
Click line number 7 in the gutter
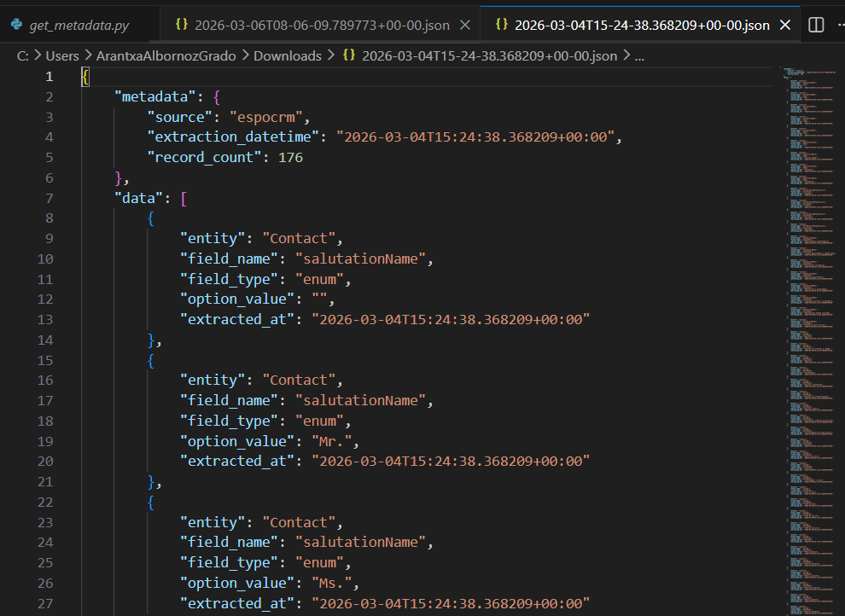(49, 198)
